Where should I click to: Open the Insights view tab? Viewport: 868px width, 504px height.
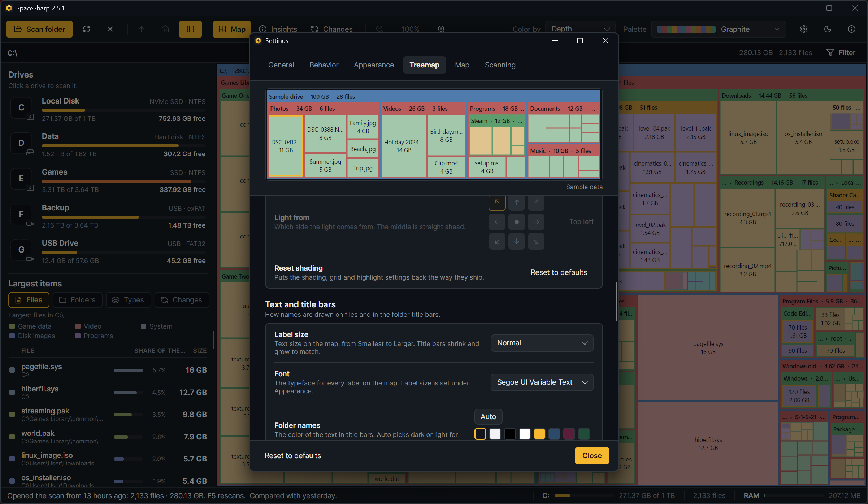click(278, 29)
